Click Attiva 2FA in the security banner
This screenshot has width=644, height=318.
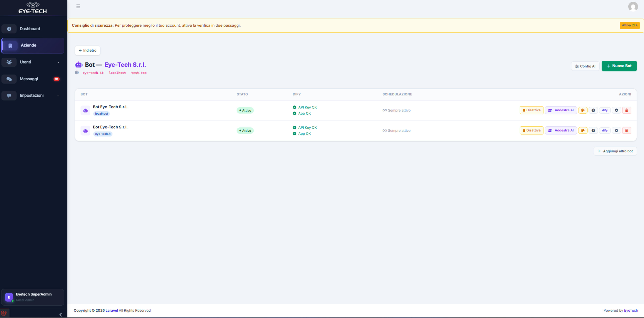point(629,25)
